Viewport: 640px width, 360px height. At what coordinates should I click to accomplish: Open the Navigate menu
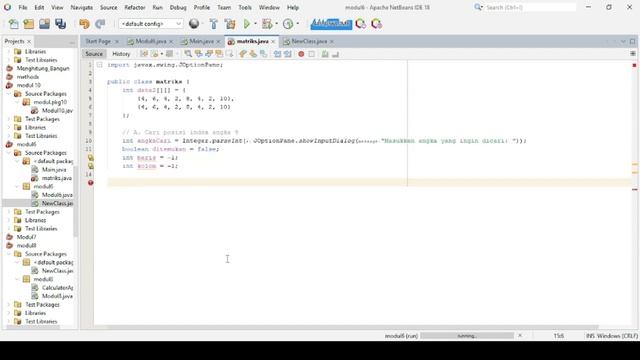click(x=82, y=7)
